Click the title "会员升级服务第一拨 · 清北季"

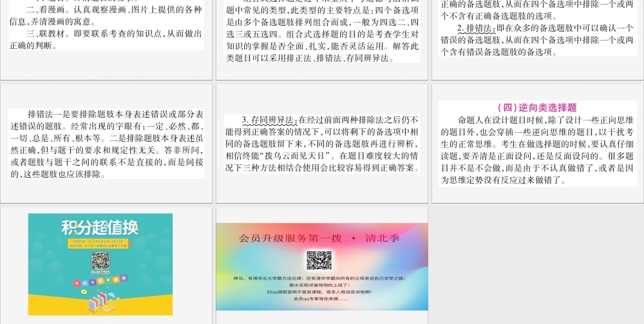[x=319, y=238]
